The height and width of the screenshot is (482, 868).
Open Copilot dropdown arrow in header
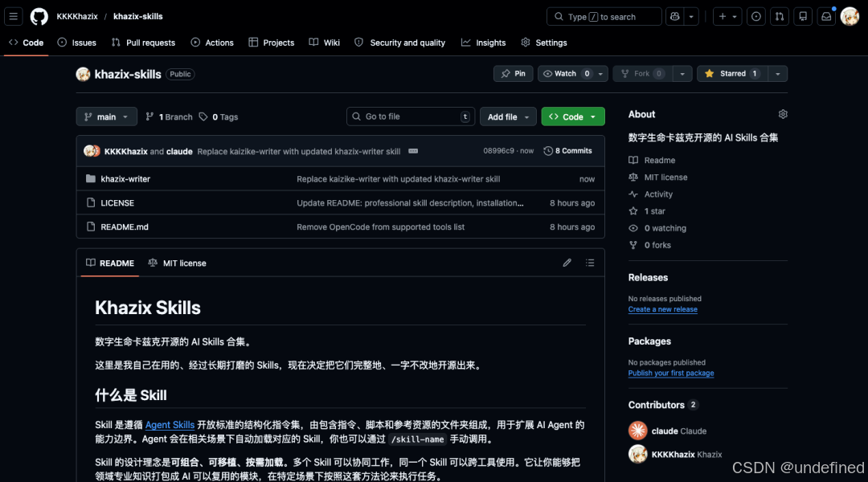coord(691,17)
